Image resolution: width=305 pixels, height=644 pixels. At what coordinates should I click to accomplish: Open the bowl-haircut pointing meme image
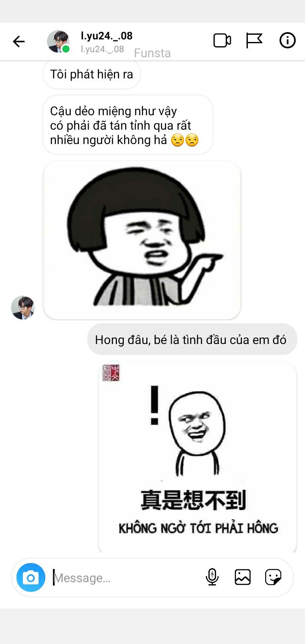142,240
